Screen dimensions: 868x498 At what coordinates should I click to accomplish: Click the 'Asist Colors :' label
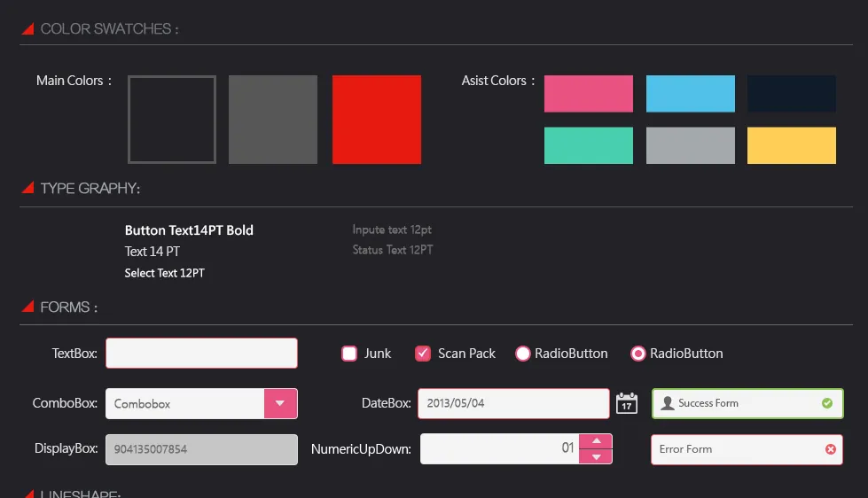pyautogui.click(x=498, y=81)
